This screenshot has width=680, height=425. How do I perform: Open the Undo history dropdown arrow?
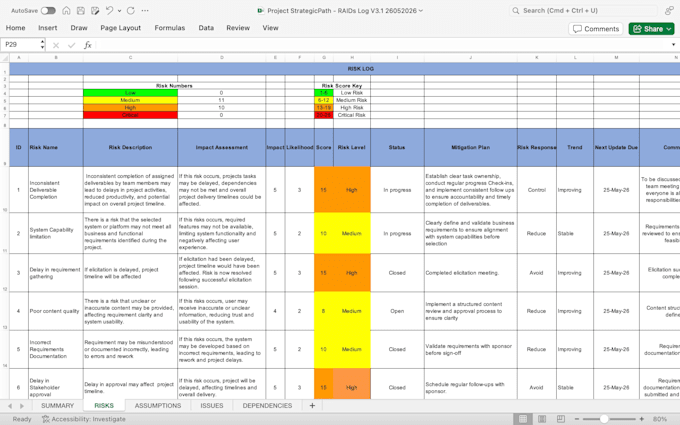(x=119, y=11)
